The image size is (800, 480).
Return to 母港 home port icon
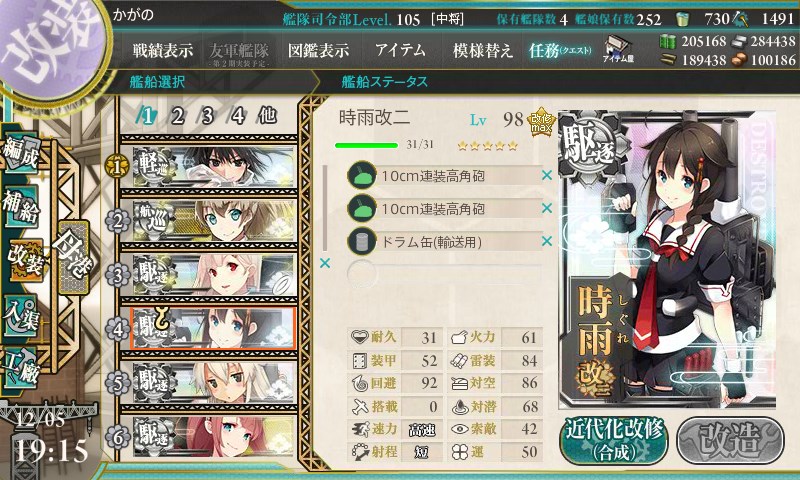[x=73, y=258]
